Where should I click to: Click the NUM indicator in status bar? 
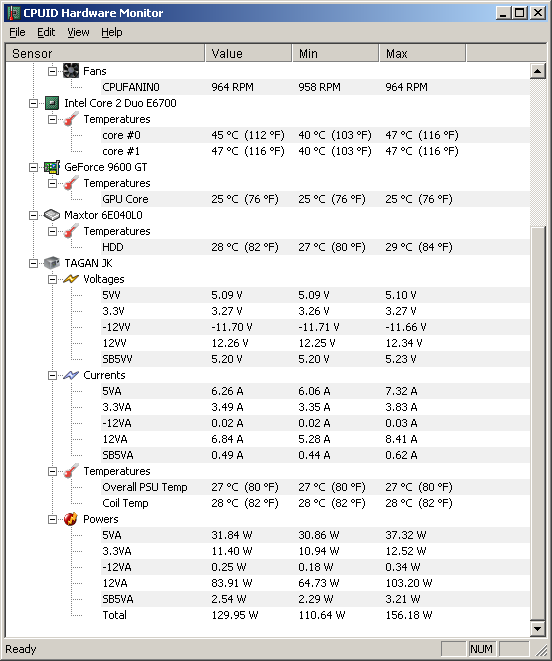(x=481, y=649)
